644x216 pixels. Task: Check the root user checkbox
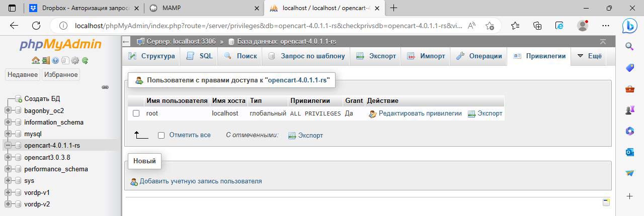tap(136, 114)
